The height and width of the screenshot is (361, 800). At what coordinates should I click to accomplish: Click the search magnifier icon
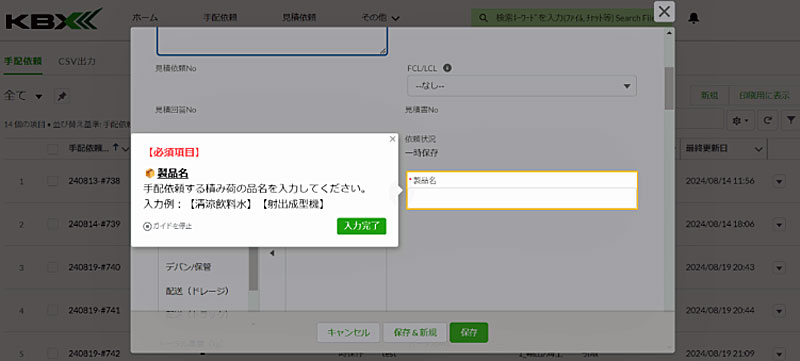pyautogui.click(x=483, y=18)
